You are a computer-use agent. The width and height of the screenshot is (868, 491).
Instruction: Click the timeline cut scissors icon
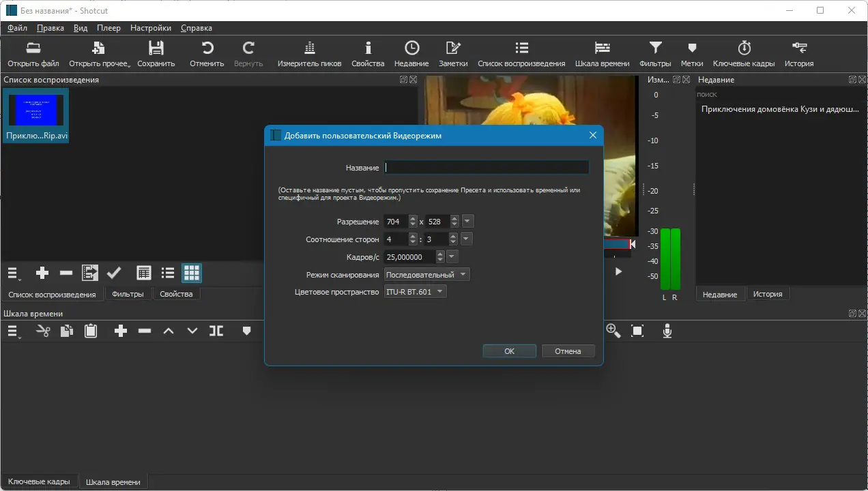[43, 331]
